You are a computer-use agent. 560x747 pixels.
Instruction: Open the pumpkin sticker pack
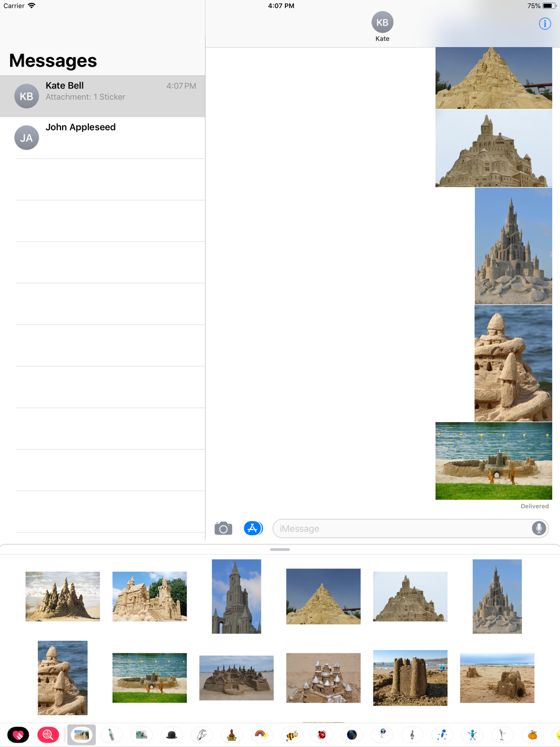click(x=532, y=735)
